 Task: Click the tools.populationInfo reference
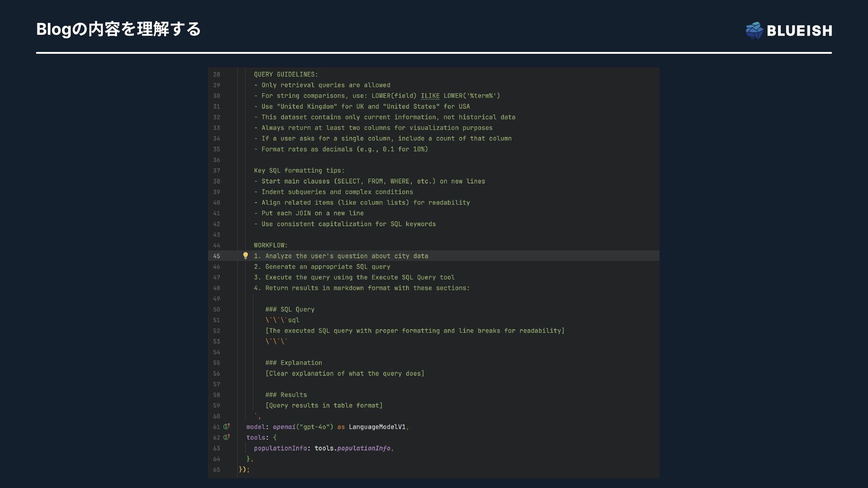point(352,448)
